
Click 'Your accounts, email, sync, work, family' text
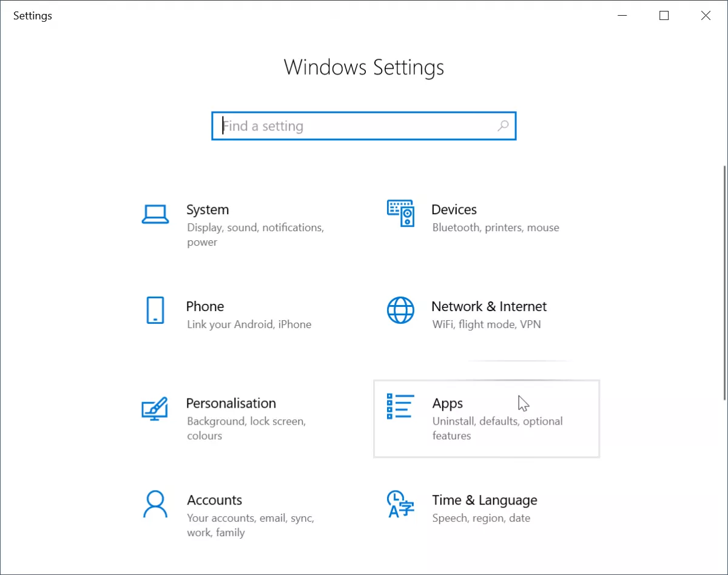[x=251, y=525]
